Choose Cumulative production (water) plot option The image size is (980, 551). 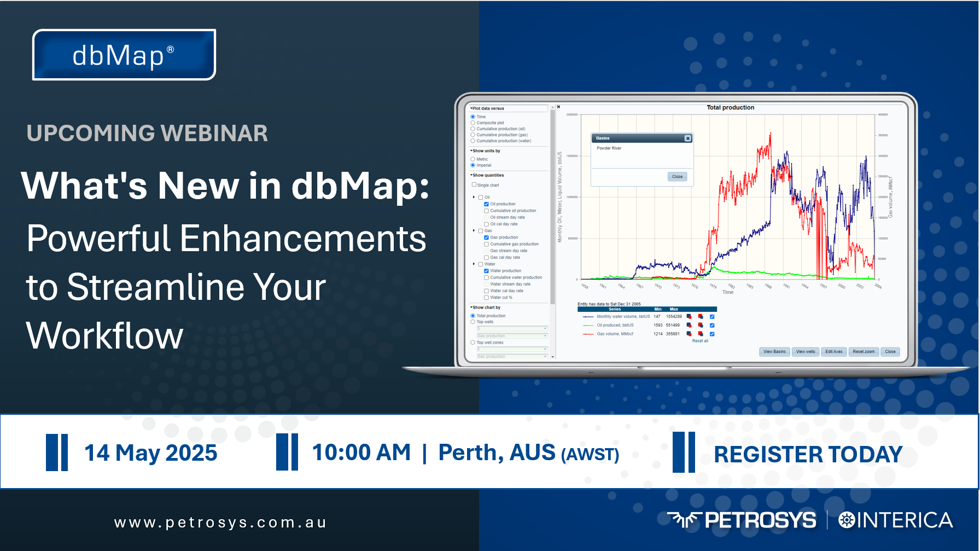(x=473, y=141)
